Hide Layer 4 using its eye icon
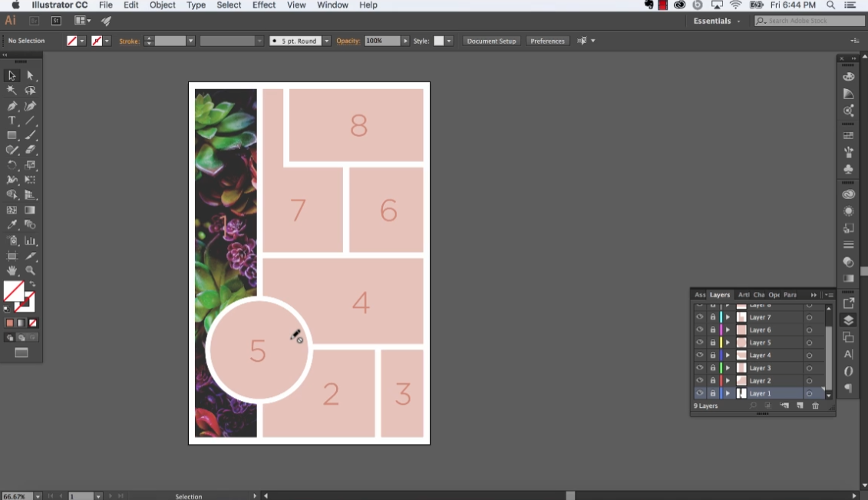 coord(700,356)
